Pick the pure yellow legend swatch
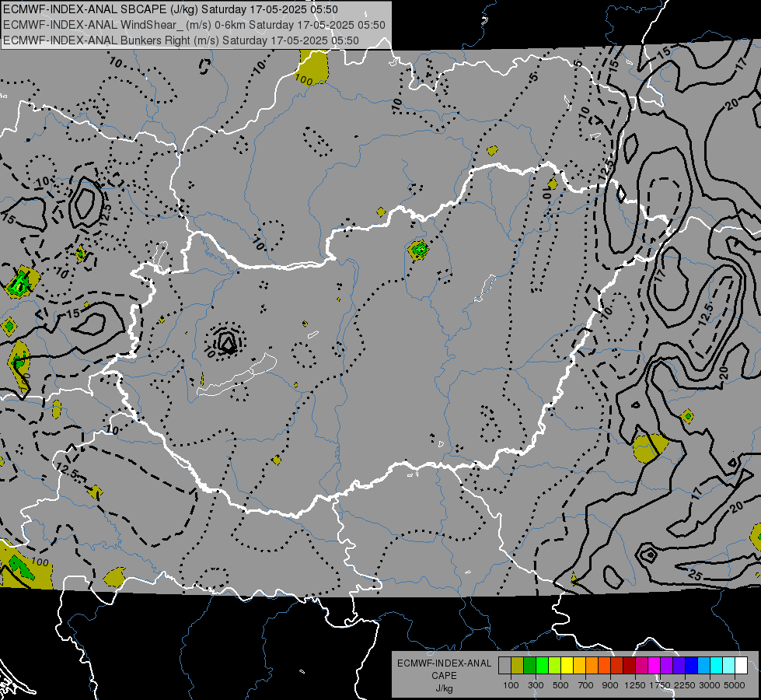The image size is (761, 700). tap(567, 665)
